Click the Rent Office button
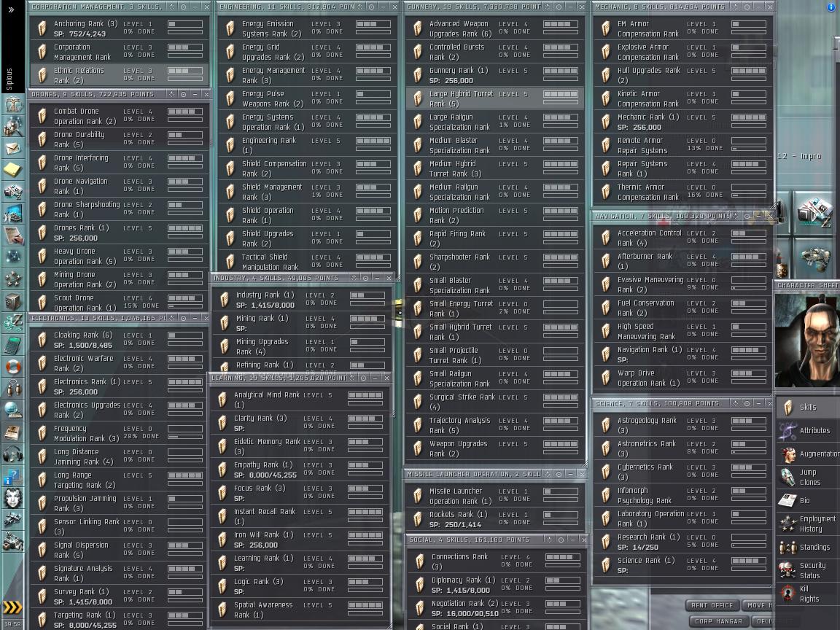The height and width of the screenshot is (630, 840). click(712, 605)
